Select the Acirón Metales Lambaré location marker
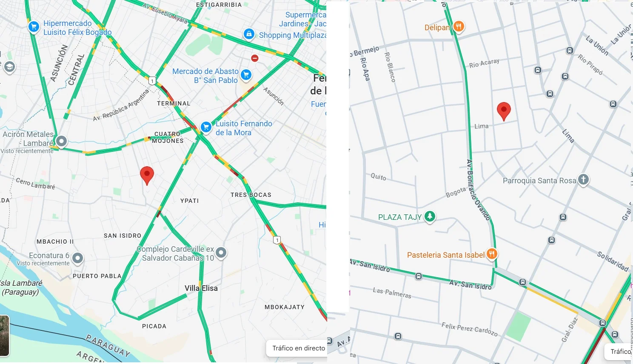This screenshot has width=633, height=364. (61, 141)
